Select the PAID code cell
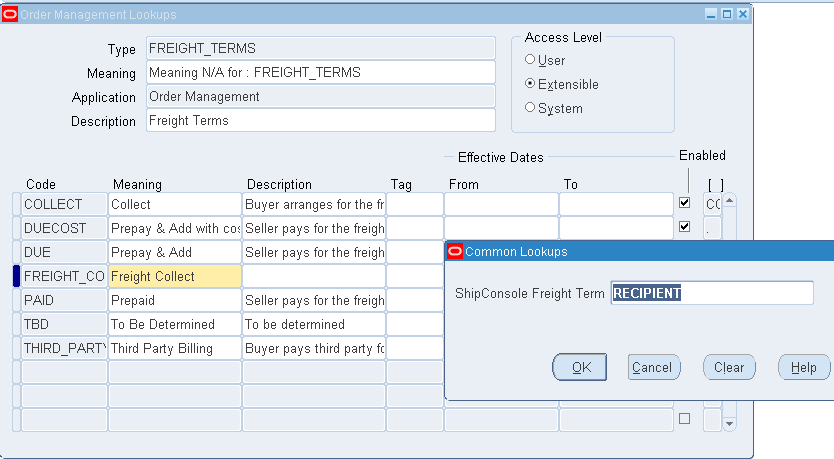Screen dimensions: 834x459 [64, 300]
